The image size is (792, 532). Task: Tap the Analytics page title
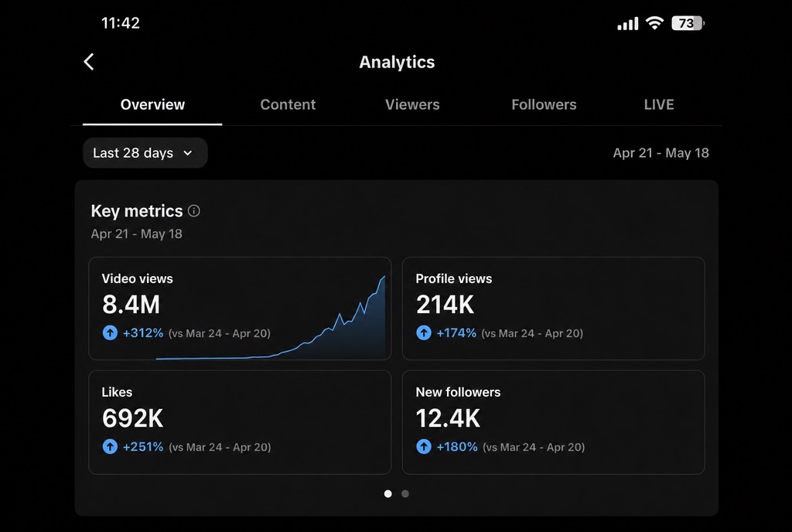click(x=397, y=62)
